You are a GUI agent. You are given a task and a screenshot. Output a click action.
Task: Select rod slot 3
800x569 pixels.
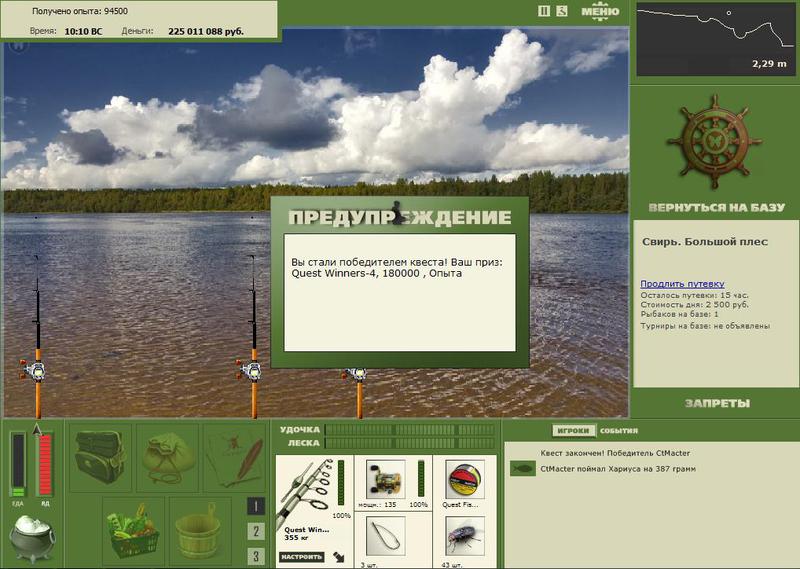pyautogui.click(x=256, y=555)
